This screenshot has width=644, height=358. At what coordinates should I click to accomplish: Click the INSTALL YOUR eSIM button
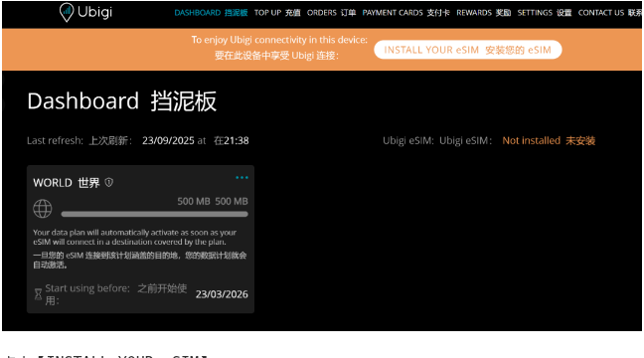468,50
